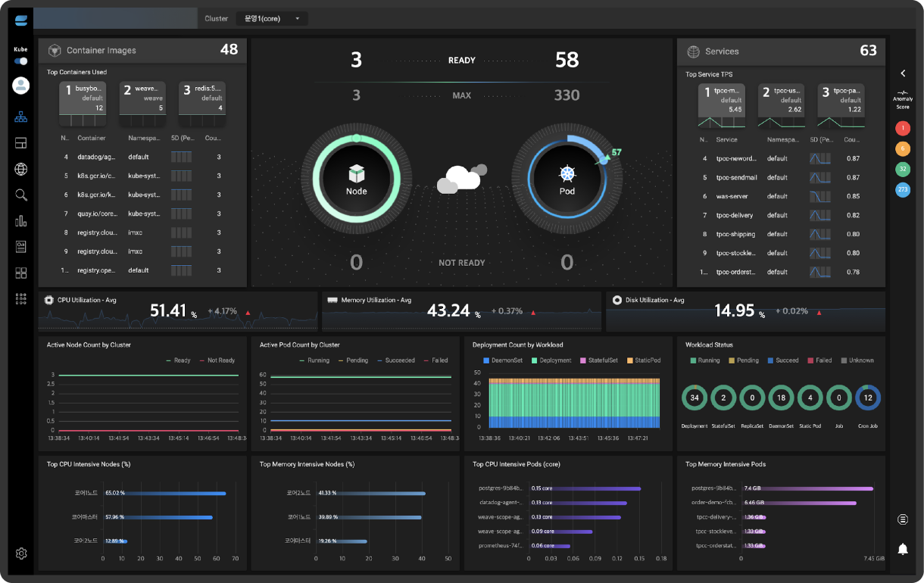Open the bar chart analytics sidebar icon
Image resolution: width=924 pixels, height=583 pixels.
pyautogui.click(x=20, y=221)
